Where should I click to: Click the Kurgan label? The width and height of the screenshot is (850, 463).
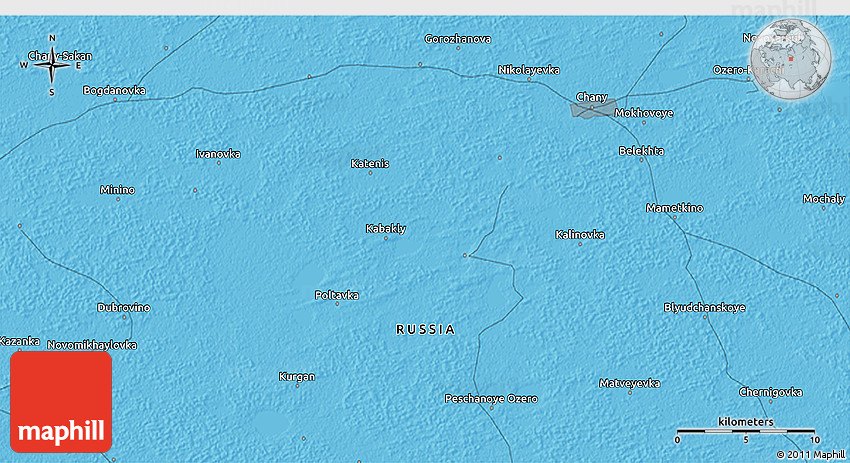click(x=297, y=377)
